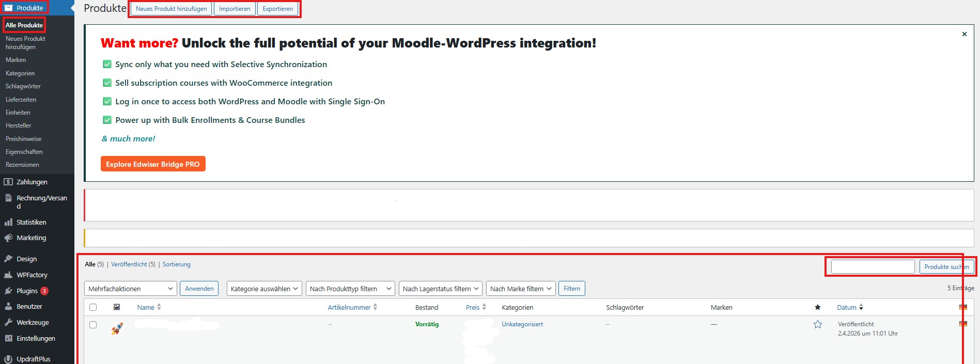This screenshot has height=364, width=980.
Task: Tick the checkbox of the Vorrätig product row
Action: click(93, 325)
